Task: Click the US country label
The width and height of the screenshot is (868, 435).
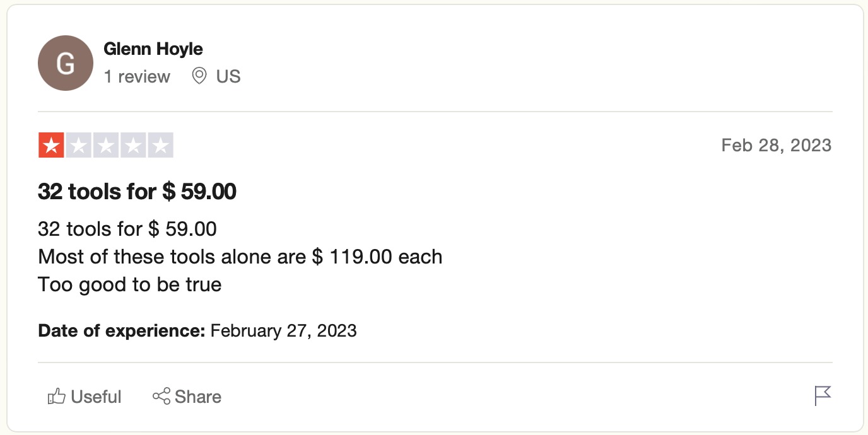Action: coord(228,76)
